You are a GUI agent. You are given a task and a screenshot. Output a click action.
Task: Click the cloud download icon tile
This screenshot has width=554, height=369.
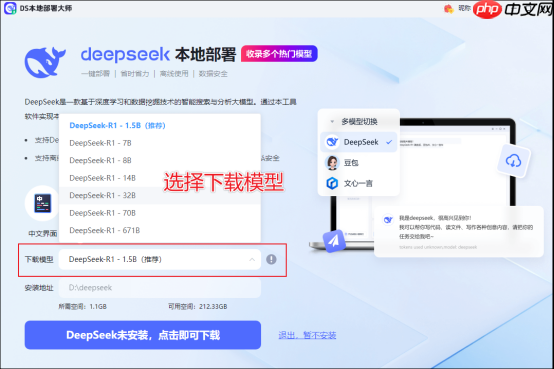[x=513, y=161]
